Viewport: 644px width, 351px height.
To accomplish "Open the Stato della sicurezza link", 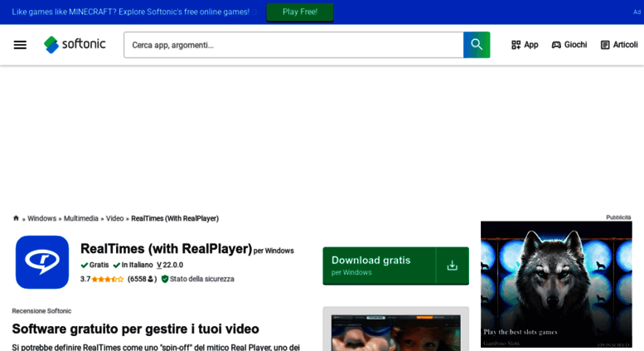I will pyautogui.click(x=197, y=279).
